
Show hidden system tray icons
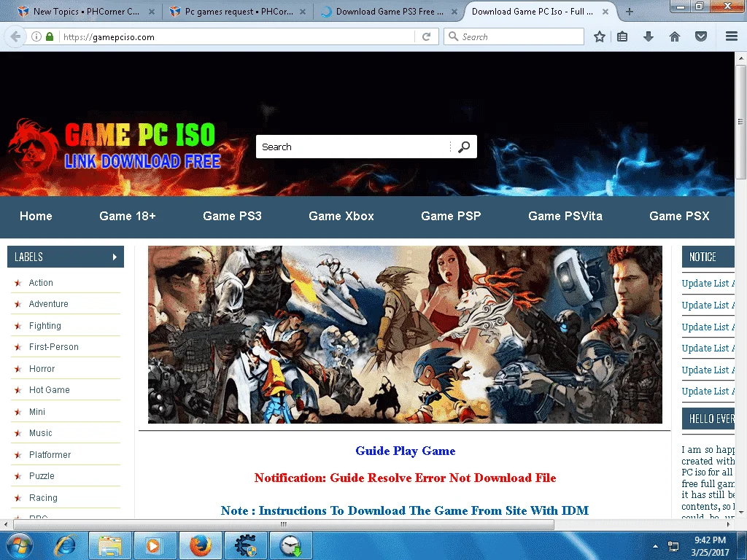coord(656,546)
